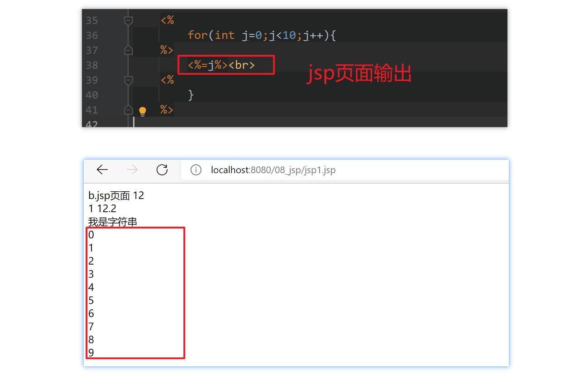588x379 pixels.
Task: Click line number 36 in gutter
Action: [x=92, y=35]
